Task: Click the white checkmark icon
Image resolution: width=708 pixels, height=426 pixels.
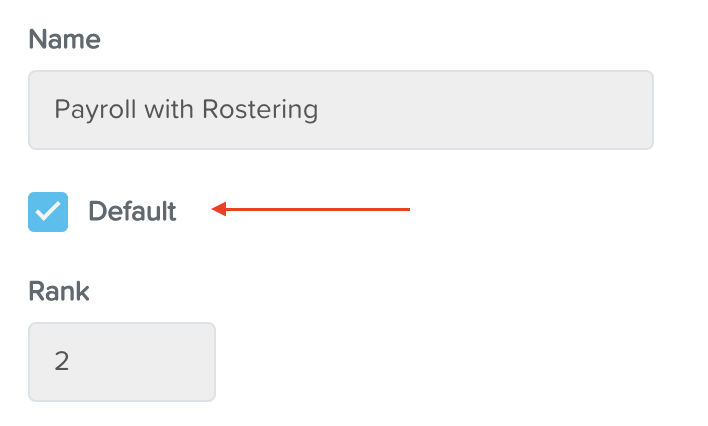Action: pos(48,211)
